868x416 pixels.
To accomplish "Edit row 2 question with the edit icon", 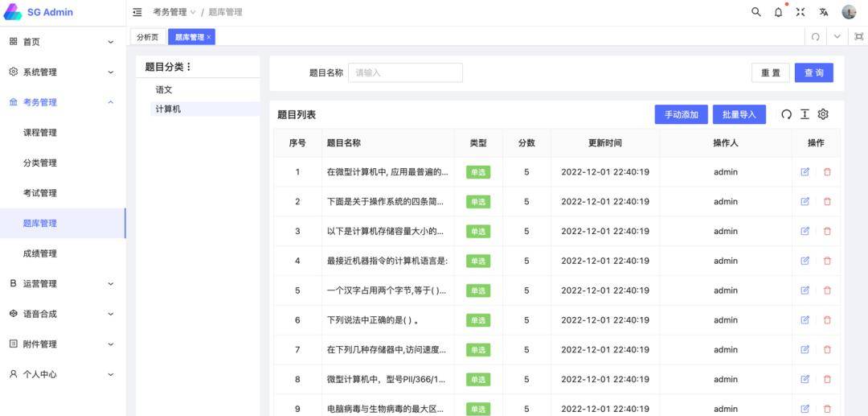I will (x=805, y=202).
